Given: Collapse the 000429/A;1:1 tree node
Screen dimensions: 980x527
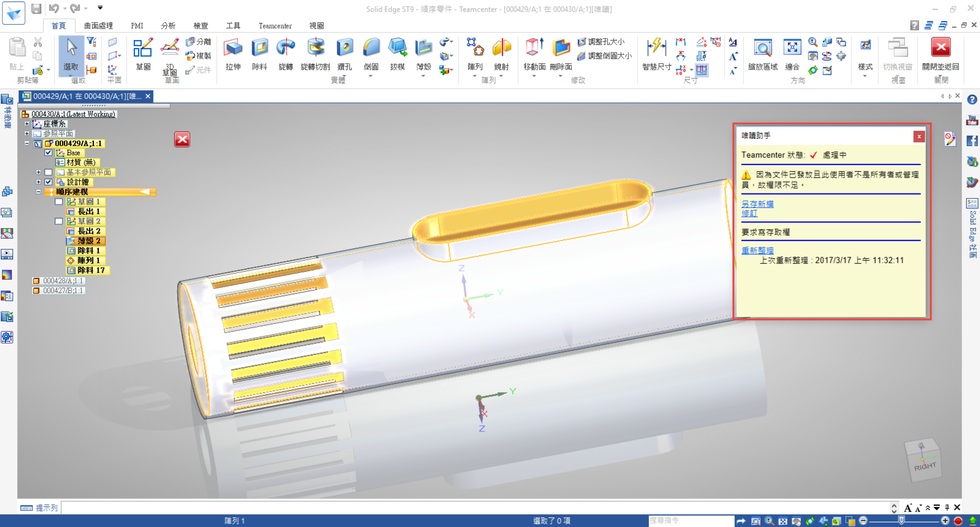Looking at the screenshot, I should [x=27, y=143].
